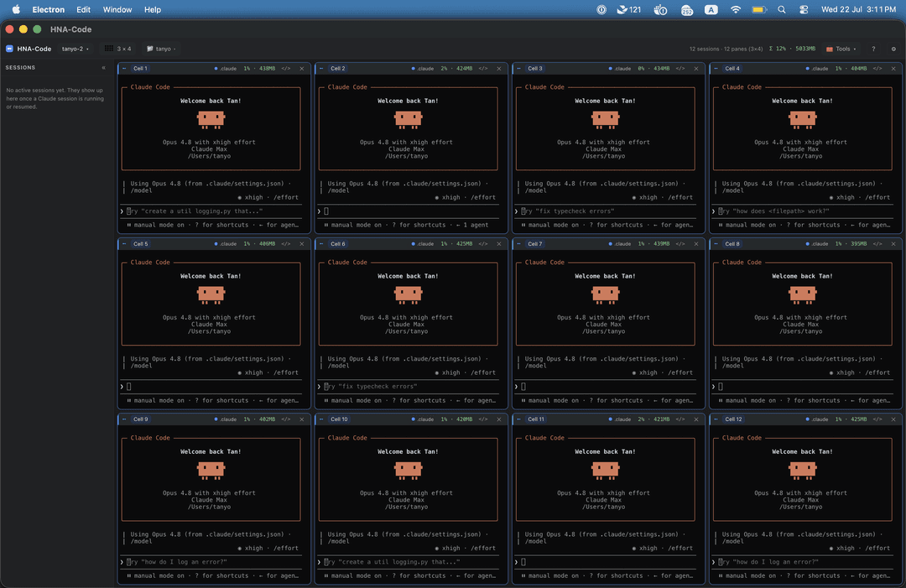Open the help question mark icon
This screenshot has width=906, height=588.
[873, 49]
